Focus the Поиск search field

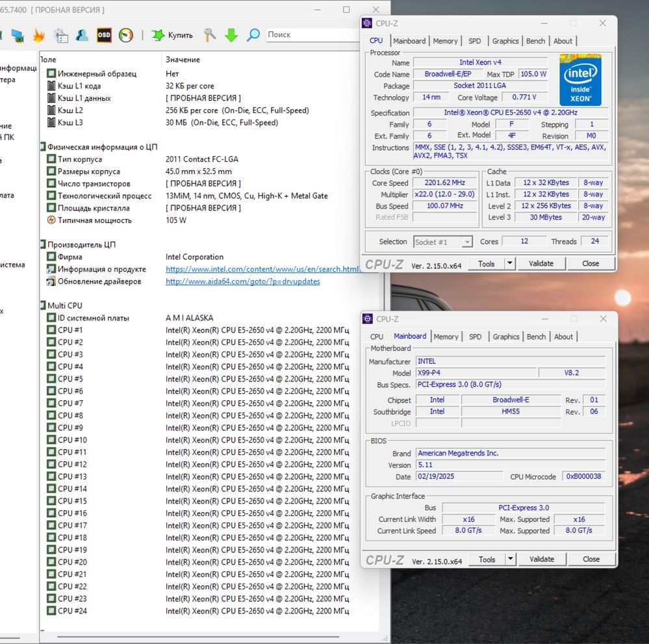point(312,35)
